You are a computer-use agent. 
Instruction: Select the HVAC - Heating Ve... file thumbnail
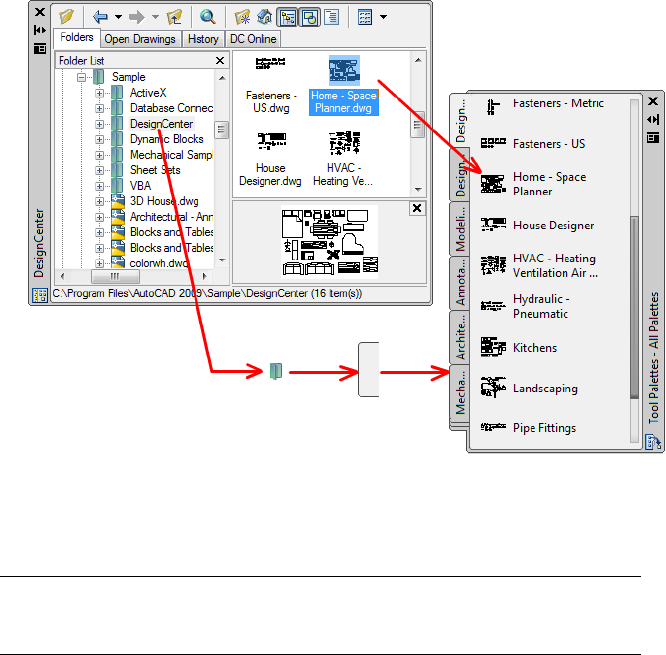point(343,159)
